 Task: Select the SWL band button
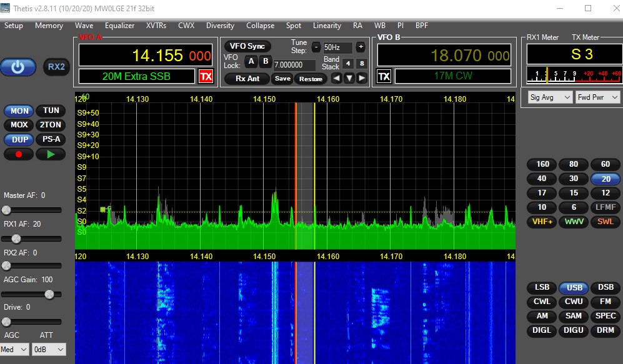(x=606, y=222)
